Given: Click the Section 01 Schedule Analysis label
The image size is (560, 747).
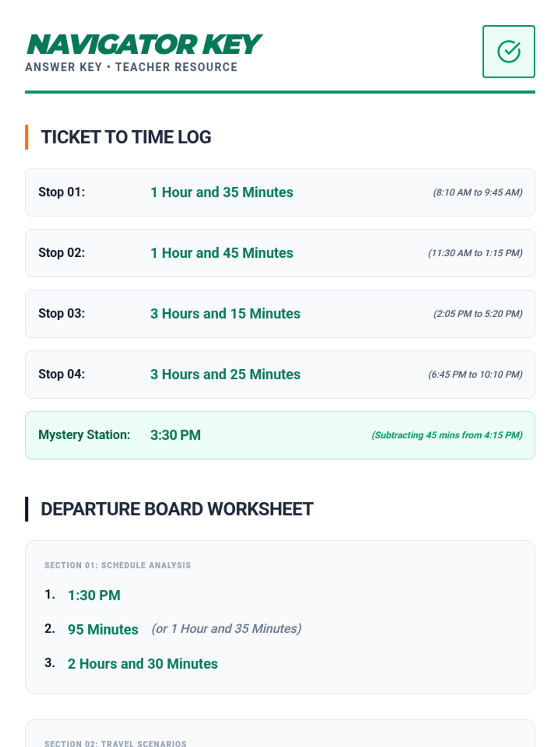Looking at the screenshot, I should coord(118,565).
